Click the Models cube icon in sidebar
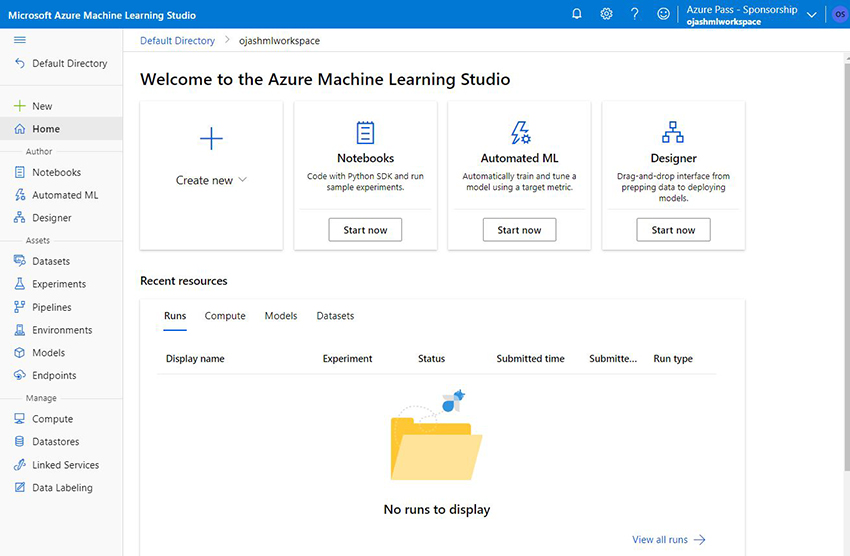850x556 pixels. point(20,353)
